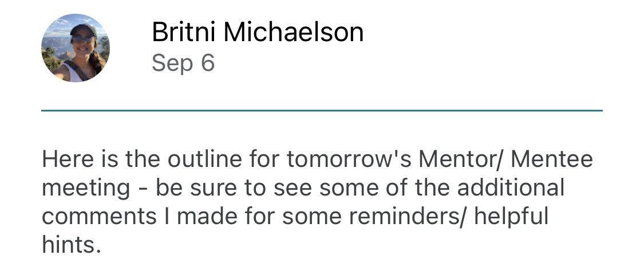The image size is (644, 275).
Task: Click the surname "Michaelson"
Action: pyautogui.click(x=293, y=32)
